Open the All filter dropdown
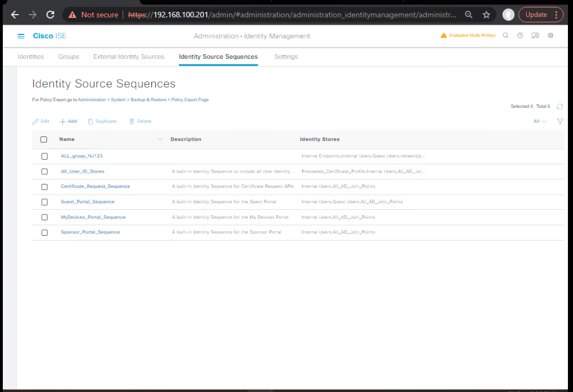The image size is (573, 392). coord(540,121)
